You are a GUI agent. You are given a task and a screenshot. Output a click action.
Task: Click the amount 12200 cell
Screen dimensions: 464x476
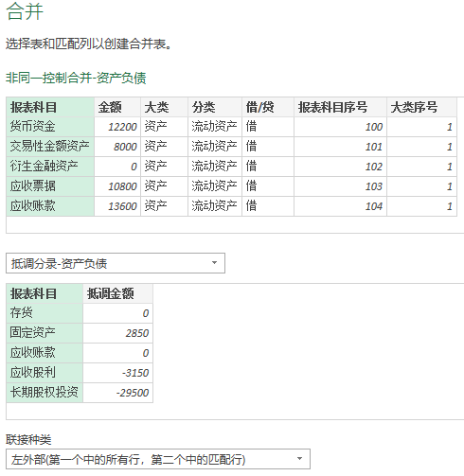click(117, 127)
